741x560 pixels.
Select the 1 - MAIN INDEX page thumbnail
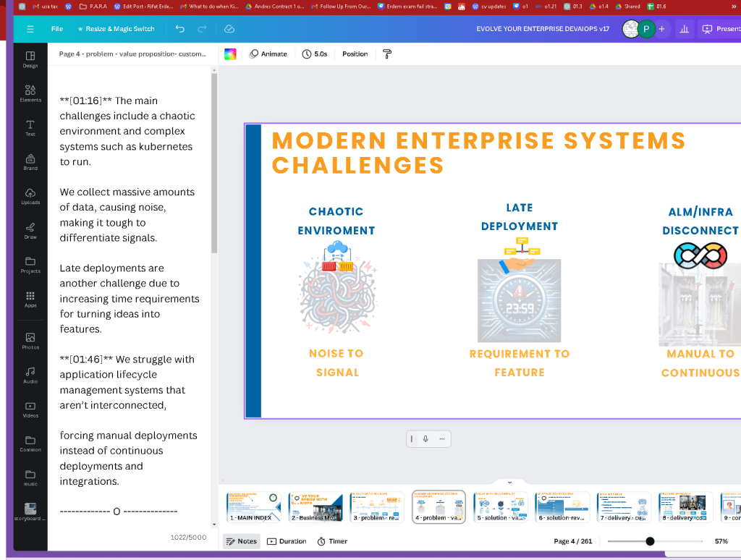(x=254, y=507)
